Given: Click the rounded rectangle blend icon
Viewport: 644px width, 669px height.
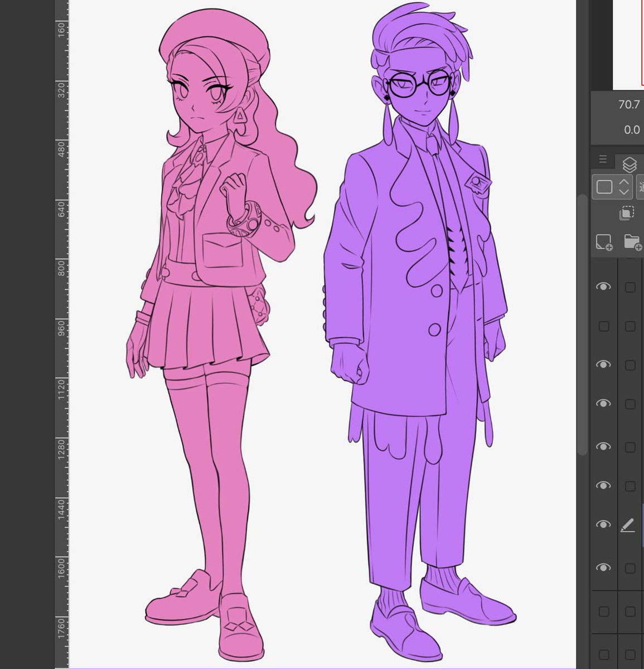Looking at the screenshot, I should (x=603, y=186).
